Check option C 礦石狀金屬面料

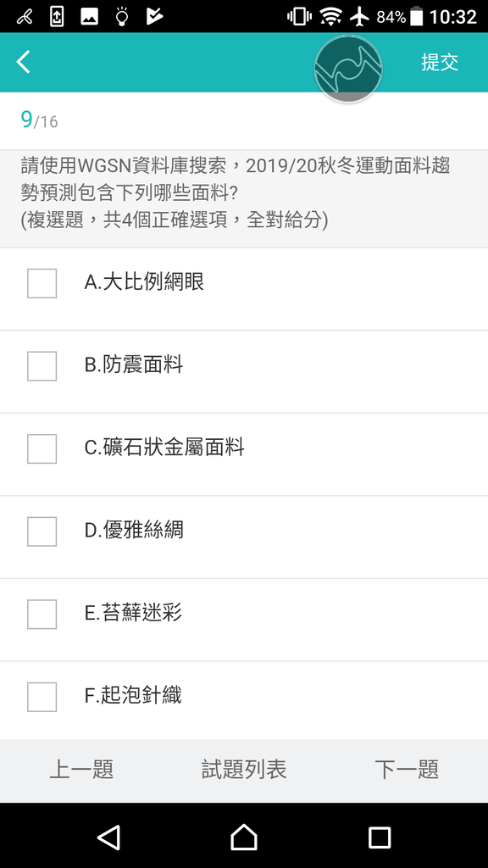42,448
